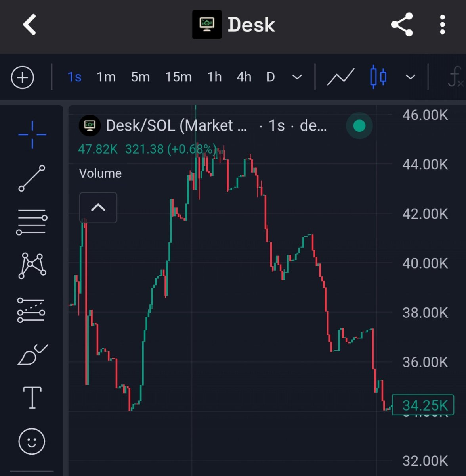This screenshot has height=476, width=466.
Task: Switch to the 5m timeframe
Action: coord(140,77)
